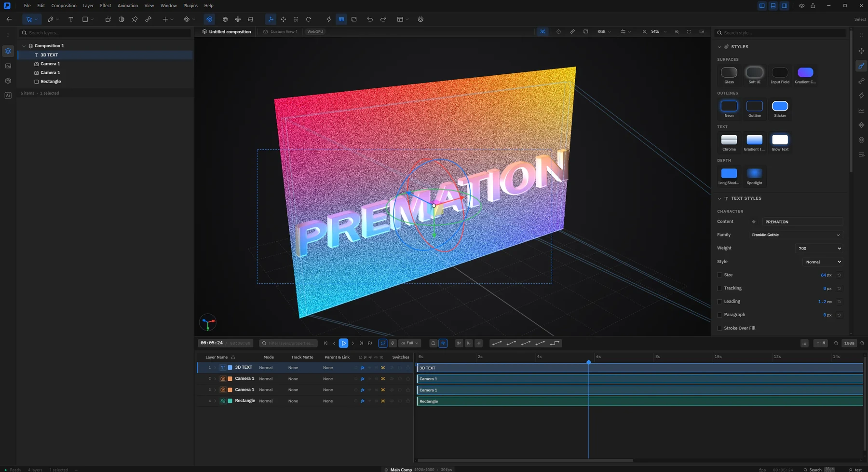Toggle the loop playback icon
The width and height of the screenshot is (868, 472).
[383, 343]
